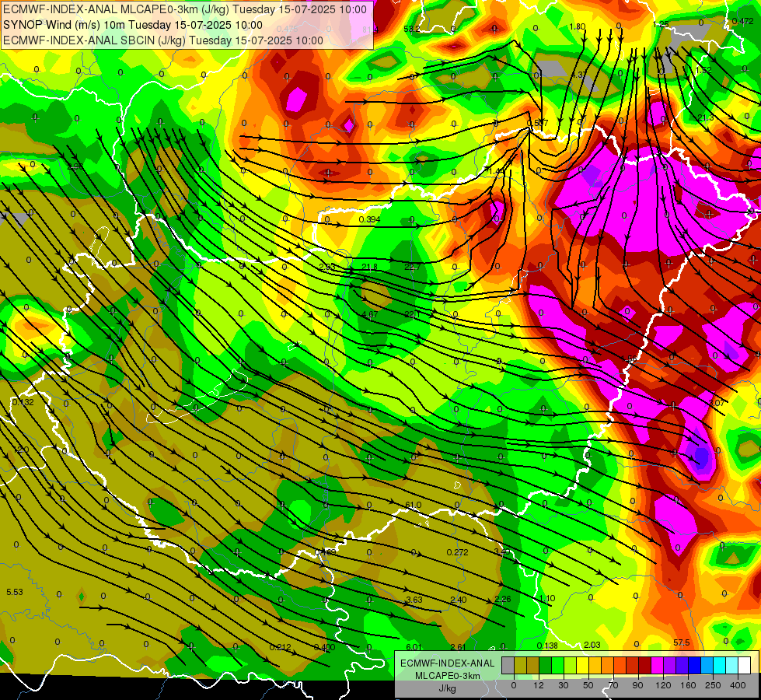Image resolution: width=761 pixels, height=700 pixels.
Task: Click the gray swatch in the MLCAPE legend
Action: 508,665
